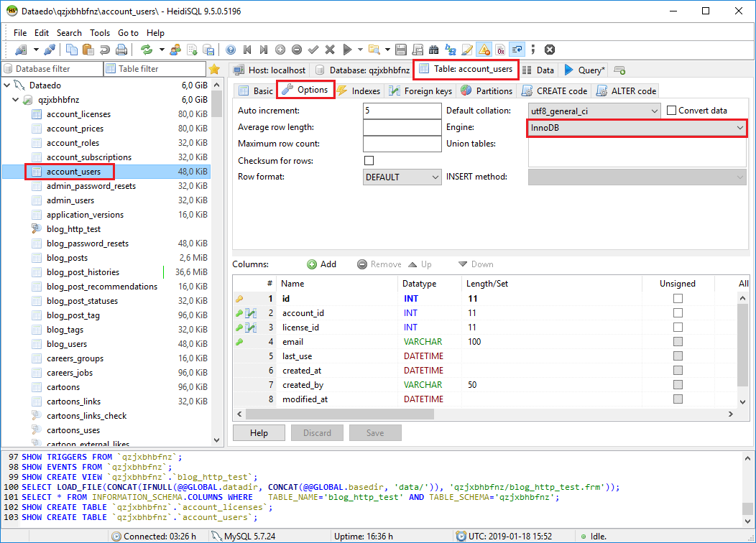Click the Print icon in the toolbar
Viewport: 756px width, 543px height.
121,50
